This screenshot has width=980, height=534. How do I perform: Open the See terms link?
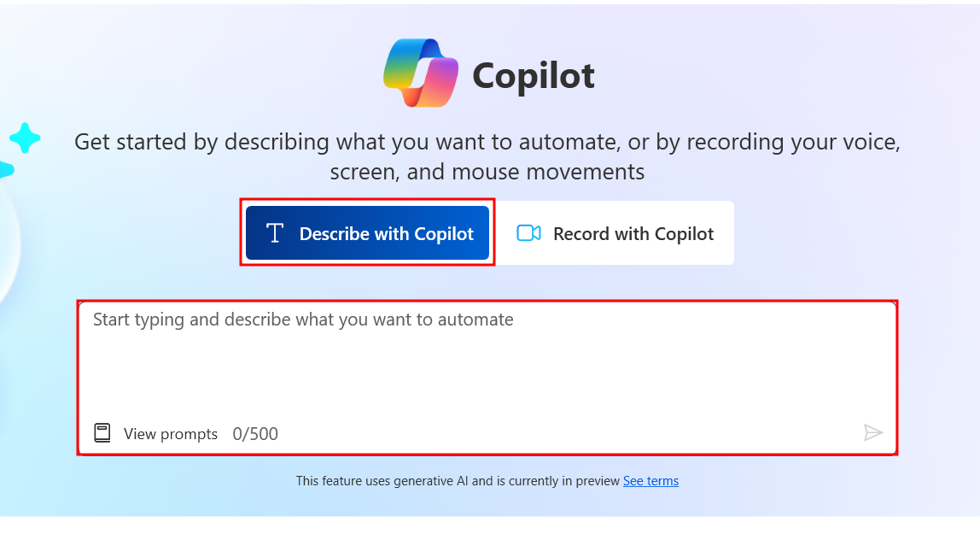click(x=650, y=481)
